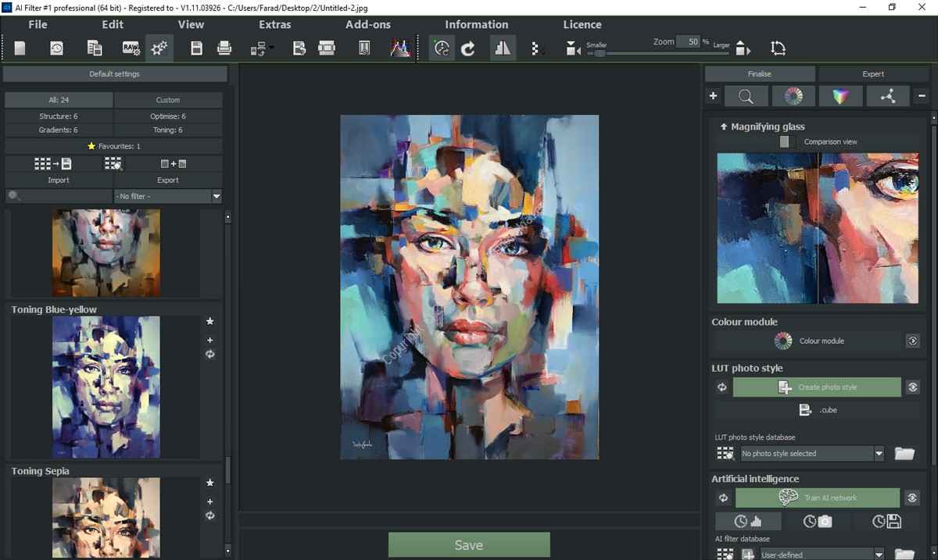This screenshot has height=560, width=938.
Task: Collapse the Magnifying glass section
Action: (x=724, y=127)
